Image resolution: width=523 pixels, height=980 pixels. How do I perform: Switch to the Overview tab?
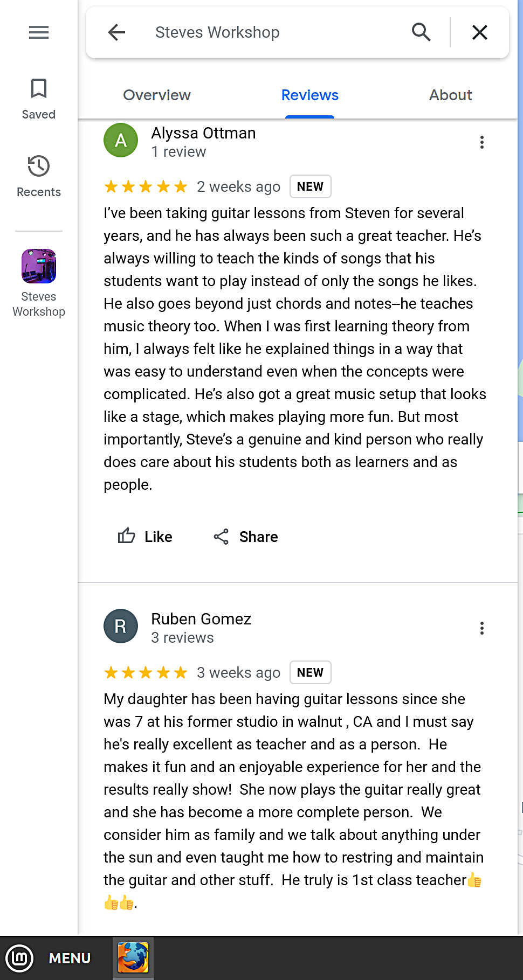pyautogui.click(x=157, y=95)
